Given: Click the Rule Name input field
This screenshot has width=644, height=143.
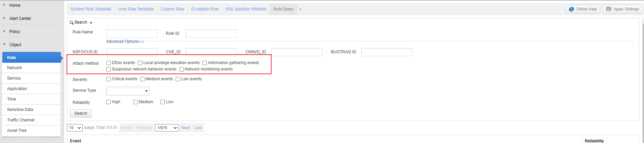Looking at the screenshot, I should tap(132, 34).
